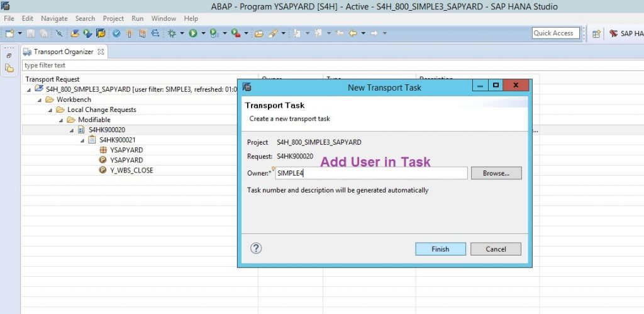Close the New Transport Task dialog

pos(516,85)
